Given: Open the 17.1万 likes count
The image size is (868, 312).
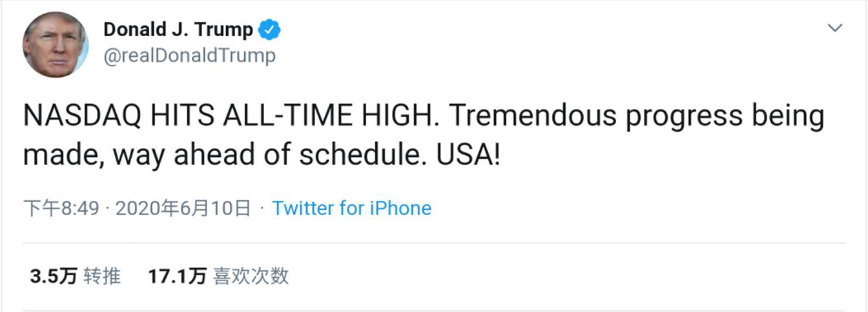Looking at the screenshot, I should (x=176, y=276).
